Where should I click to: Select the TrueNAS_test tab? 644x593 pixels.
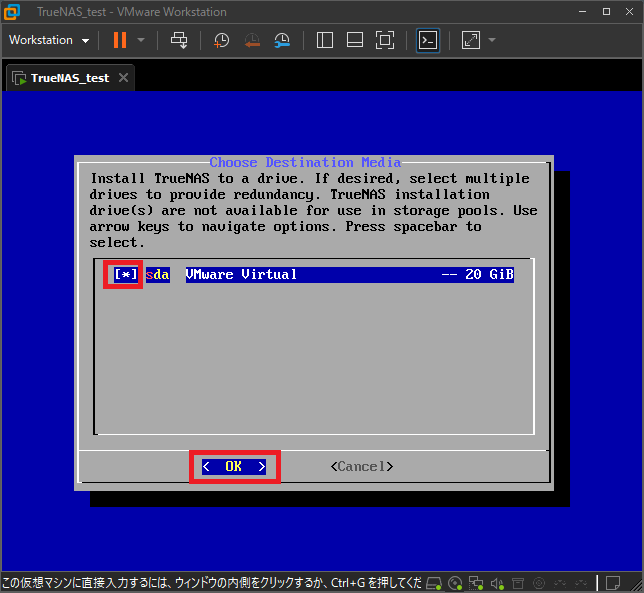coord(70,78)
